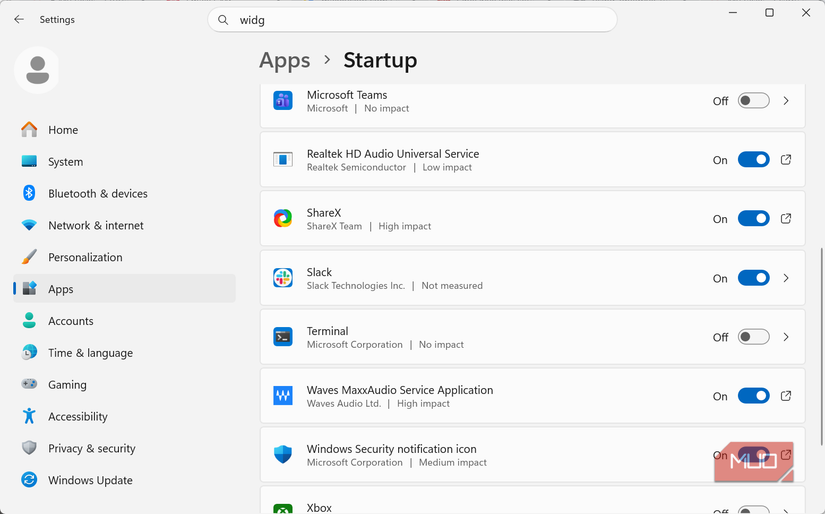The image size is (825, 514).
Task: Click the Network wifi icon
Action: 29,225
